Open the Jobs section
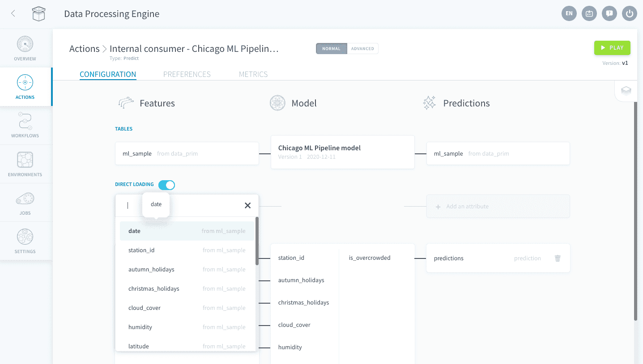This screenshot has height=364, width=643. [25, 203]
